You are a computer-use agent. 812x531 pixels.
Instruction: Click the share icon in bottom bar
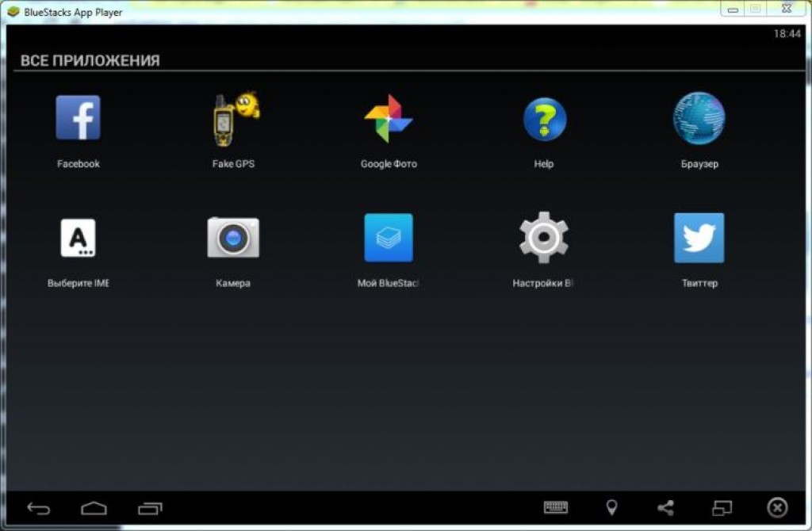point(665,508)
